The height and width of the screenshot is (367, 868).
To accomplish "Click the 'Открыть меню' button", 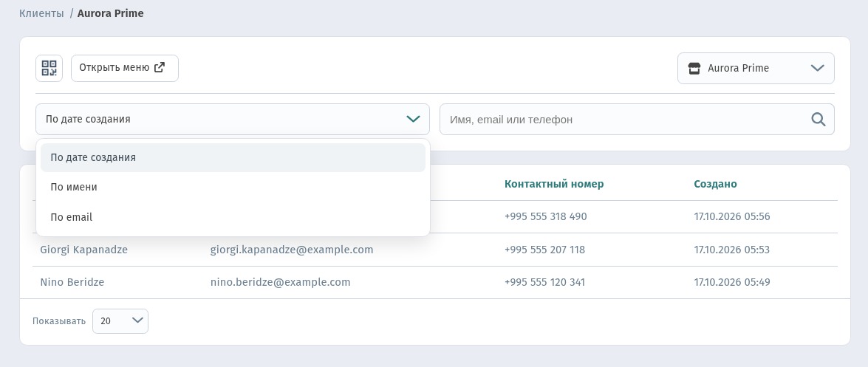I will point(125,68).
